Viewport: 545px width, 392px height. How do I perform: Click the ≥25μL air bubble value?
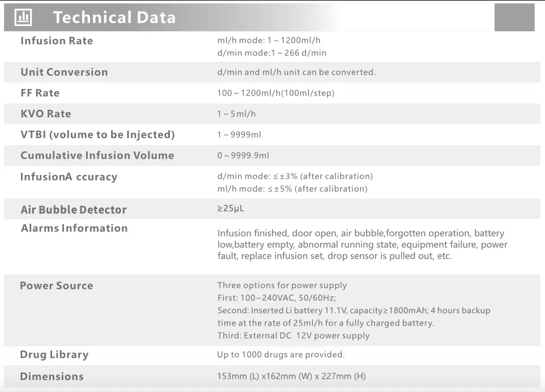(231, 208)
